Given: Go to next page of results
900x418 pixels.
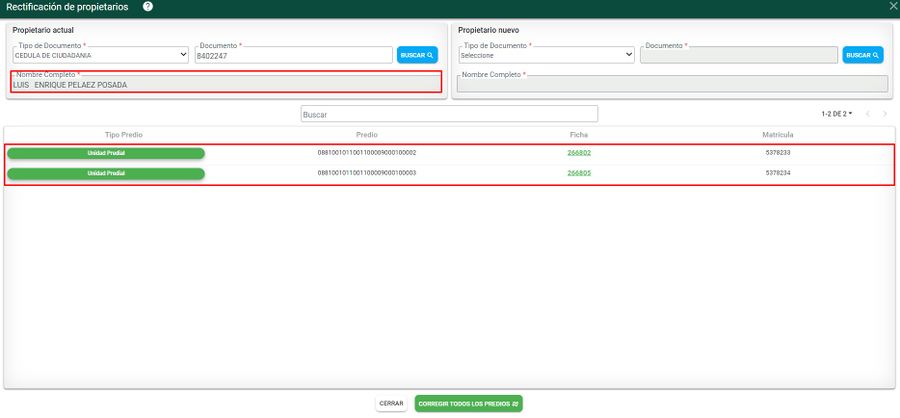Looking at the screenshot, I should (x=885, y=114).
